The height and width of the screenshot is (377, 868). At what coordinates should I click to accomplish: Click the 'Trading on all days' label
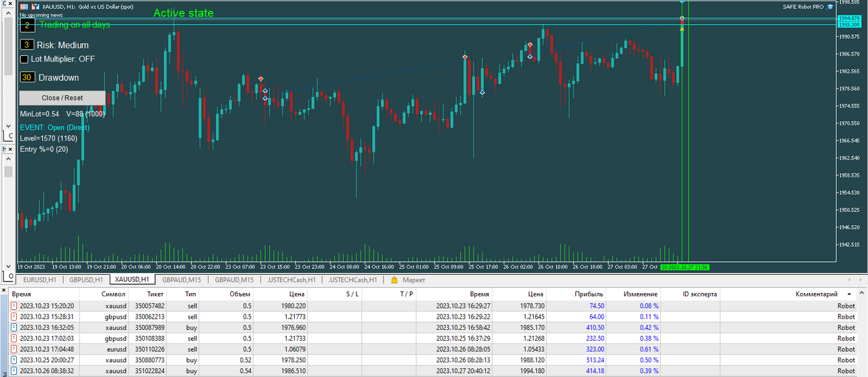click(75, 25)
